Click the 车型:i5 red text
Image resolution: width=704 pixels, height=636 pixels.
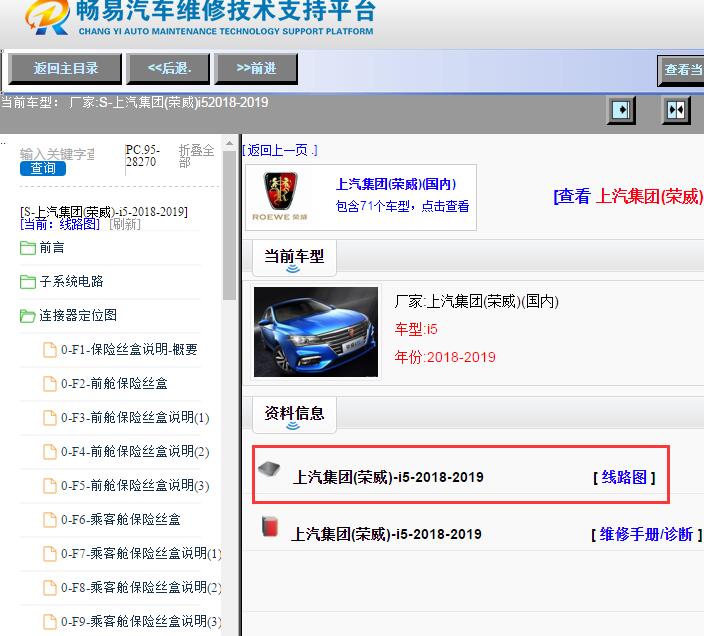(416, 329)
